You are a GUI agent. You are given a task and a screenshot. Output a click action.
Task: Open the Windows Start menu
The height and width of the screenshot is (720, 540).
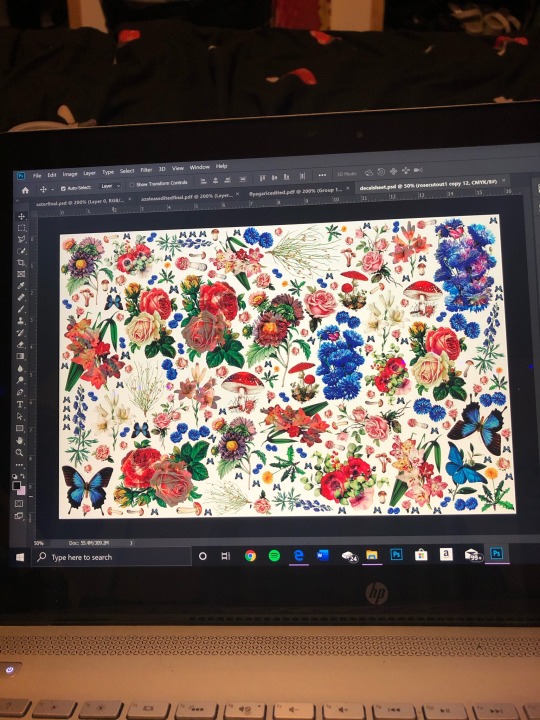(20, 557)
